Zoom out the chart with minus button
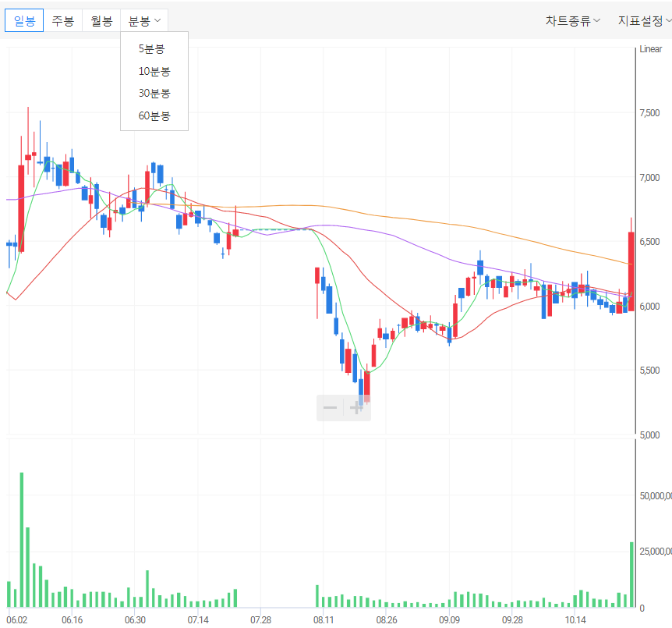The height and width of the screenshot is (628, 672). (330, 407)
